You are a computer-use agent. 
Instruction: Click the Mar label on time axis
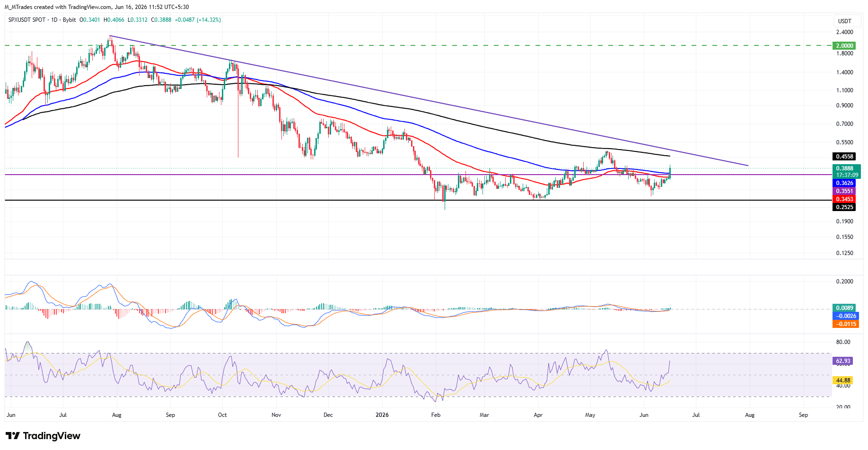484,415
